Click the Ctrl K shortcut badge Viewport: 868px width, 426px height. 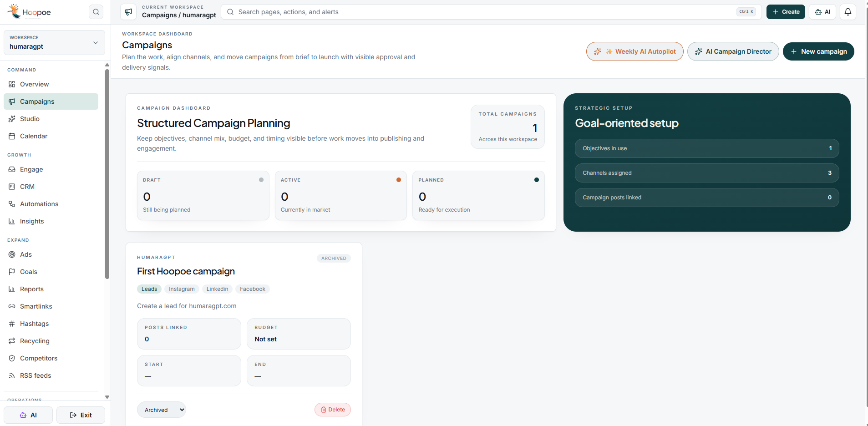tap(746, 12)
